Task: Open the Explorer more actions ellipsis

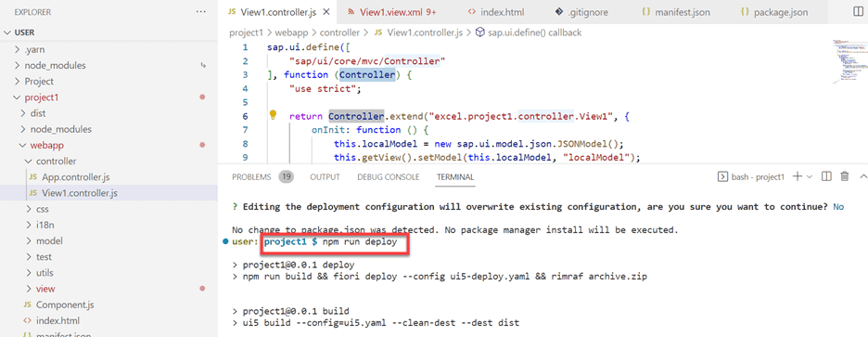Action: [x=200, y=12]
